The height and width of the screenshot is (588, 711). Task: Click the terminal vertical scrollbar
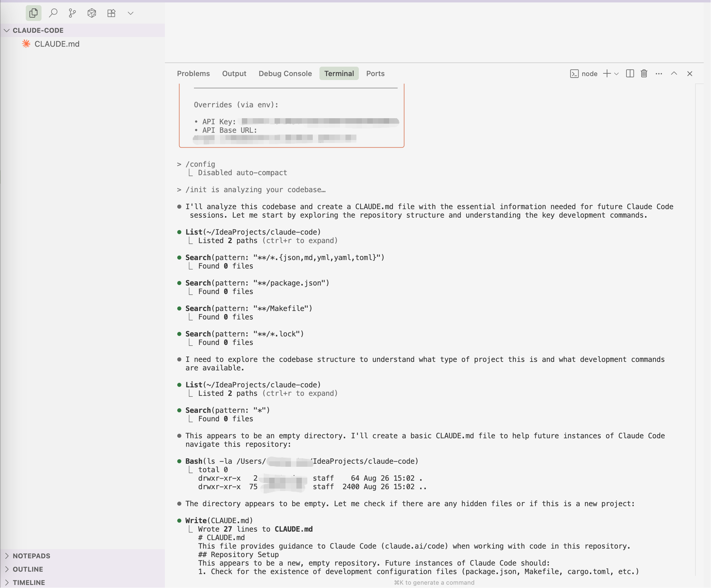(x=699, y=330)
